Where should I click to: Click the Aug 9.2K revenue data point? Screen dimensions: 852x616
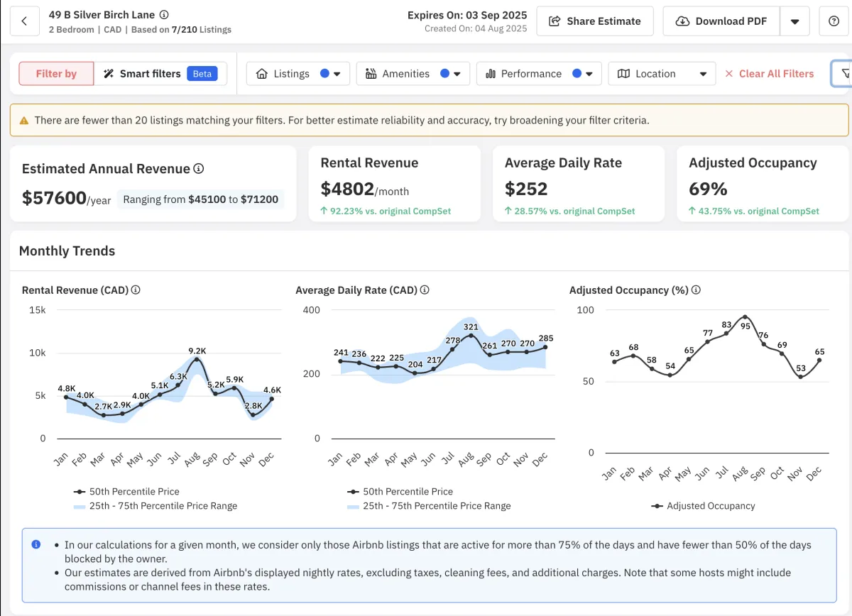197,360
